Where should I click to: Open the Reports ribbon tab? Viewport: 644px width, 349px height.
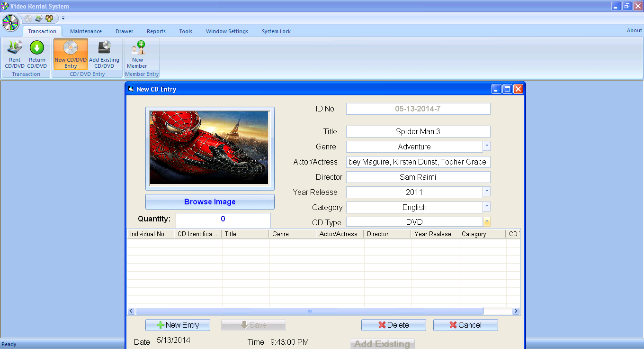tap(156, 31)
